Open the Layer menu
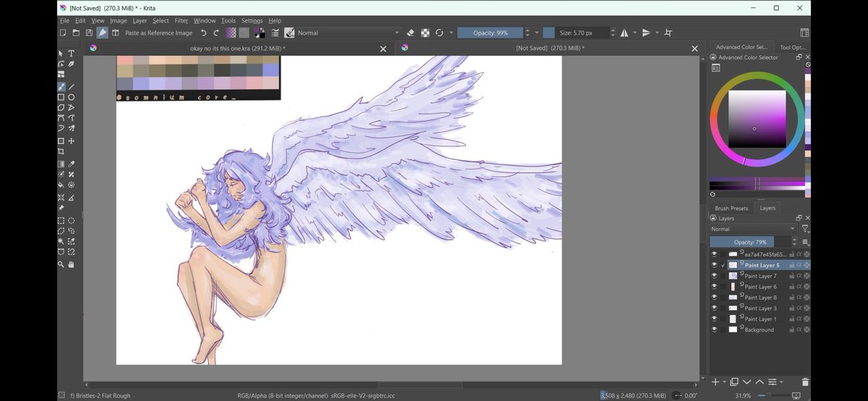Image resolution: width=868 pixels, height=401 pixels. [x=140, y=21]
